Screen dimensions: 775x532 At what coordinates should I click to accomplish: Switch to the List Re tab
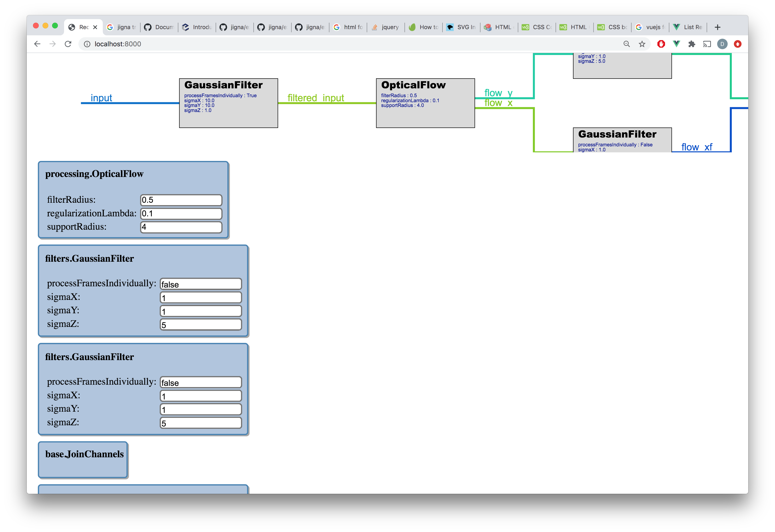(688, 27)
